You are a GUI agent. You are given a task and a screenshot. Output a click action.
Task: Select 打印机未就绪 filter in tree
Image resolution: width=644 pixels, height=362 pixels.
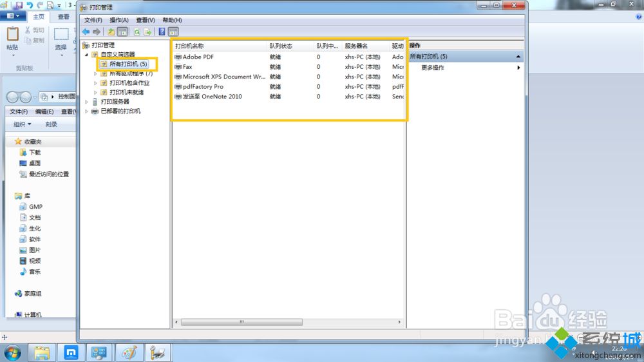point(126,92)
